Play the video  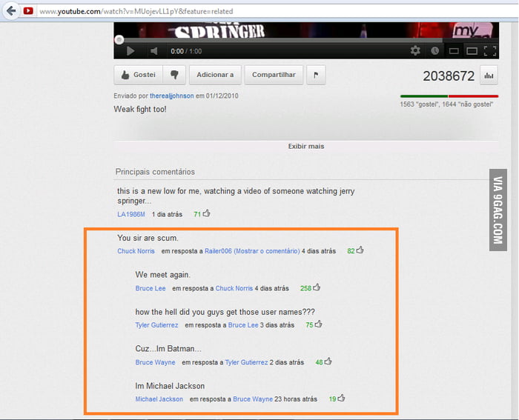pyautogui.click(x=130, y=51)
